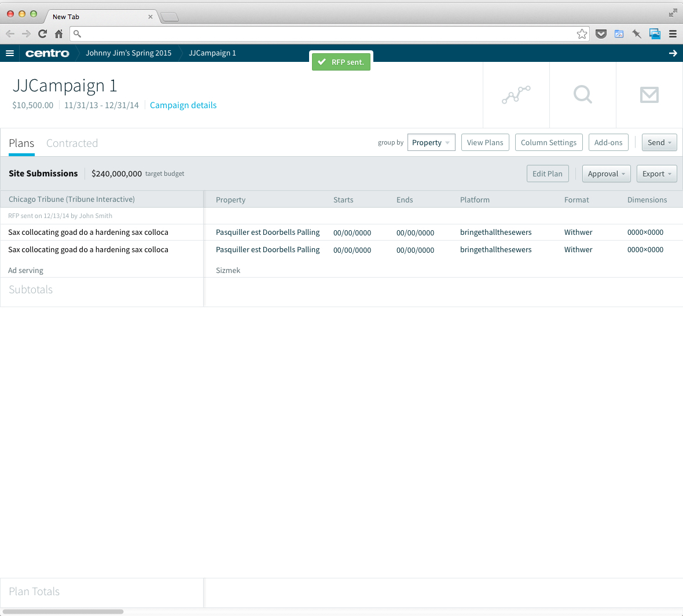Click the Platform column header

(475, 200)
